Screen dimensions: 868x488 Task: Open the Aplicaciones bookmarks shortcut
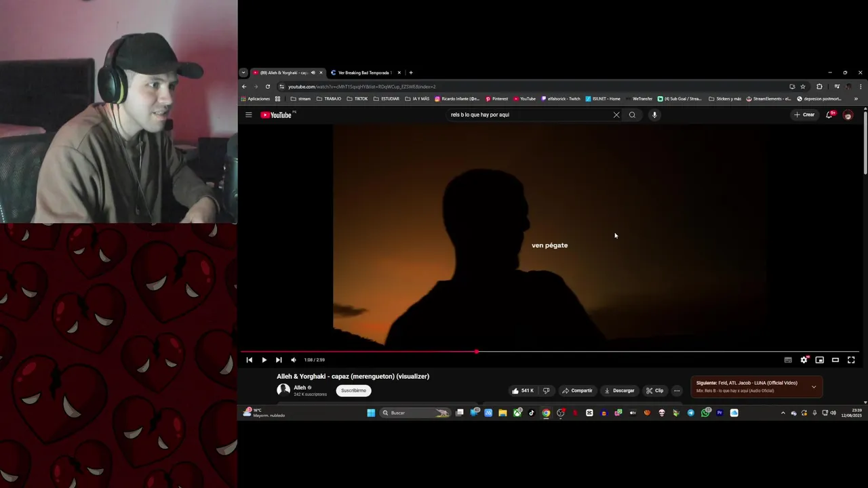[x=255, y=99]
